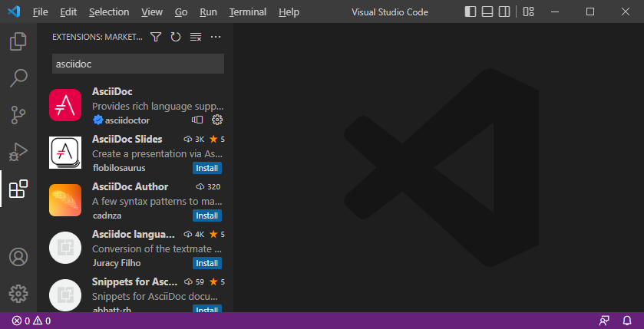Click the flobilosaurus publisher name

(119, 168)
